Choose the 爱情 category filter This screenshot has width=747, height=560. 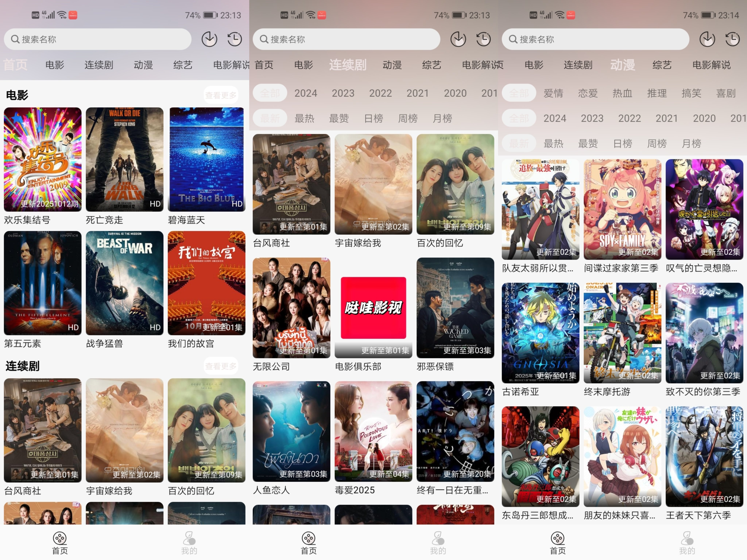[553, 93]
